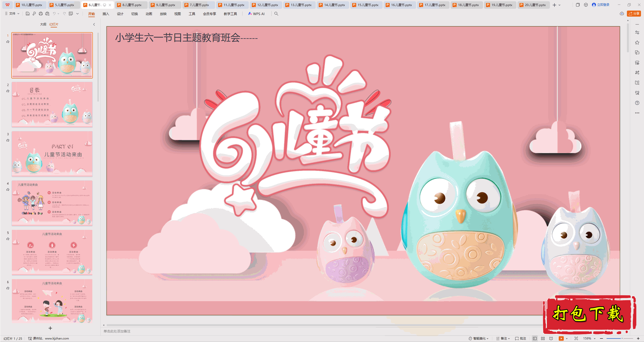Click the star marker beside slide 3
This screenshot has height=342, width=644.
8,140
